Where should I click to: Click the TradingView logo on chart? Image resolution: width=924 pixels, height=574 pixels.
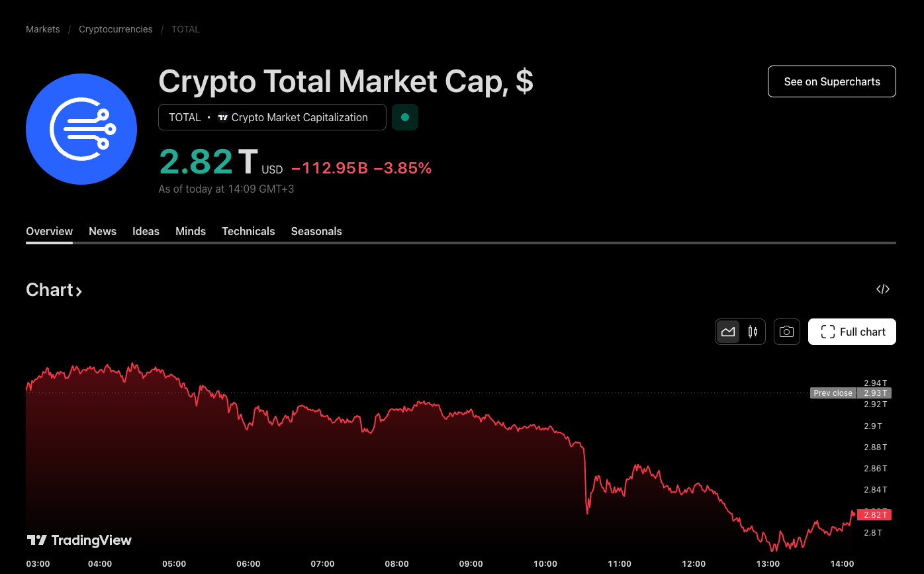pyautogui.click(x=79, y=540)
